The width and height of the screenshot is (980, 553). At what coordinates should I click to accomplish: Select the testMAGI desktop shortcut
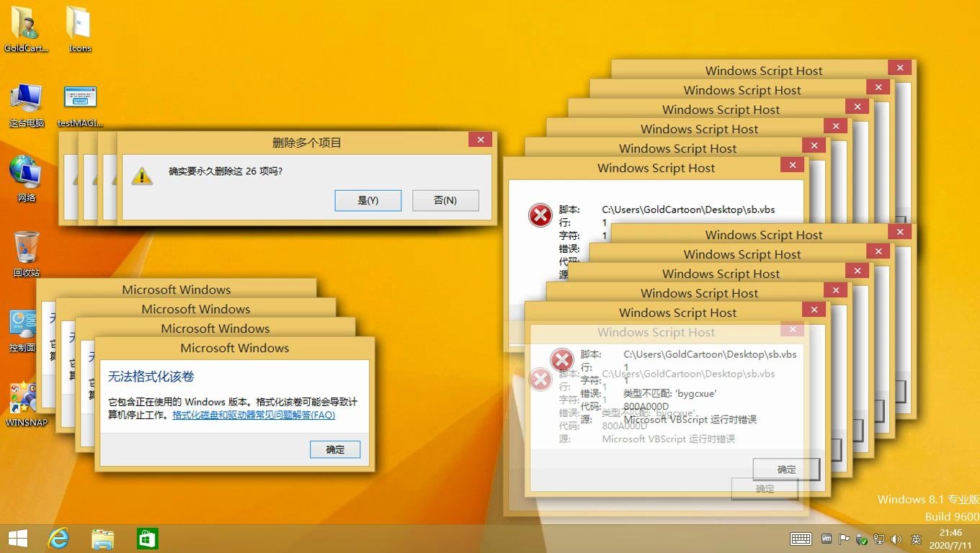79,104
